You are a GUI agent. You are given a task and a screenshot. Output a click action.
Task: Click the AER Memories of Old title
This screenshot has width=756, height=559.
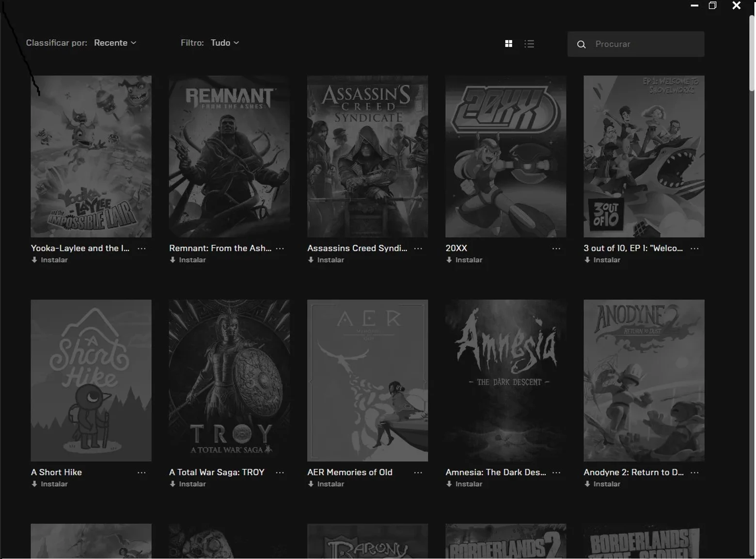[x=350, y=472]
